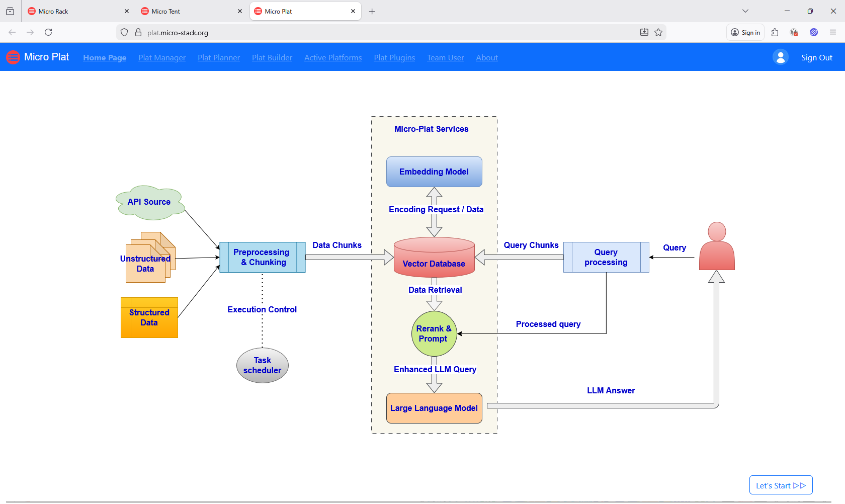The image size is (845, 504).
Task: Click the forward navigation arrow
Action: pos(30,32)
